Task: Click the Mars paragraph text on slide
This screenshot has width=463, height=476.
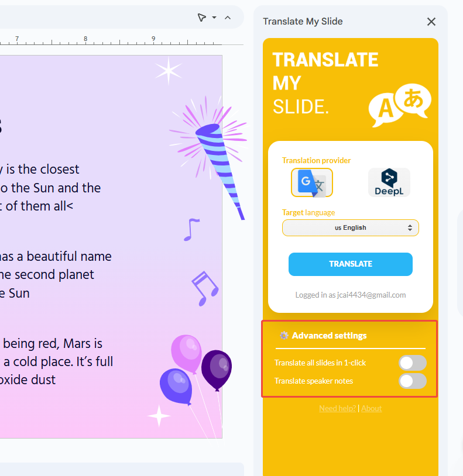Action: pos(57,361)
